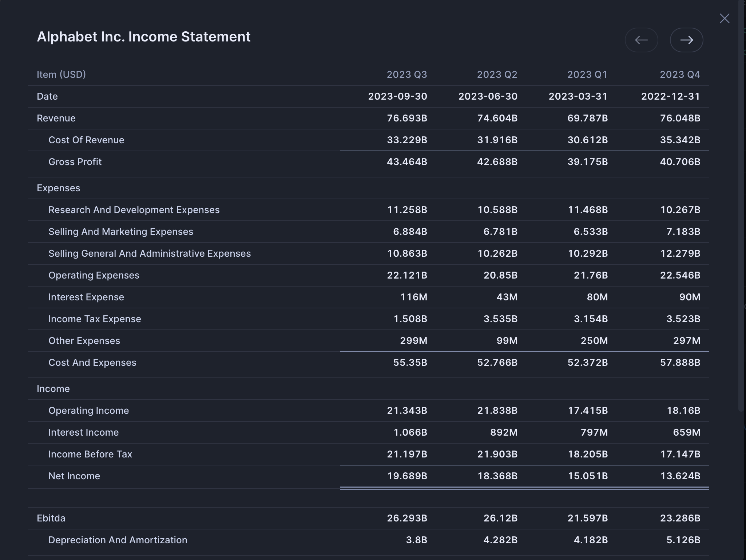Click the Alphabet Inc. Income Statement title
The width and height of the screenshot is (746, 560).
tap(144, 37)
